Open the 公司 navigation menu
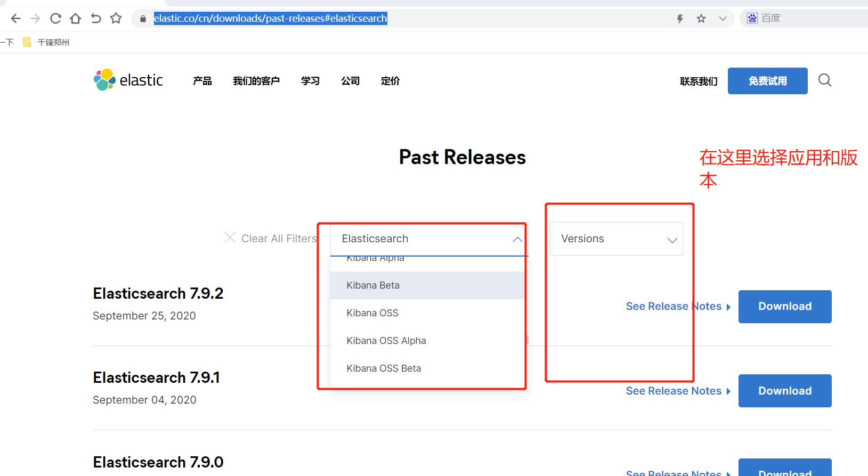 pos(351,81)
